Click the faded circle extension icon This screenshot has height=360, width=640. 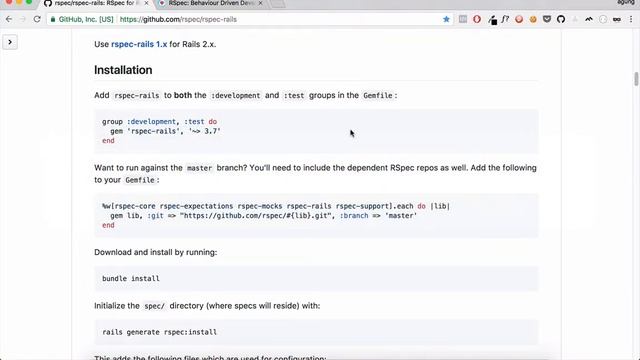click(603, 19)
